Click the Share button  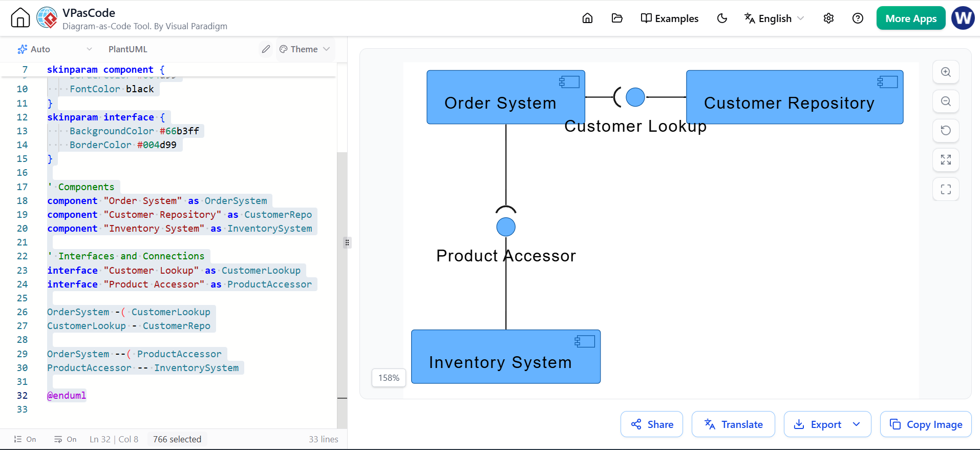click(652, 424)
